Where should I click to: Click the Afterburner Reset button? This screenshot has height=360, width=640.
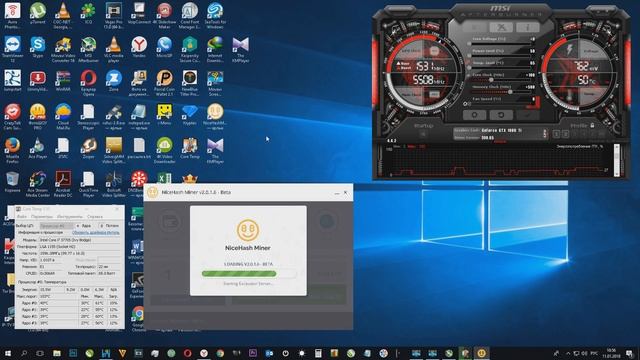(x=501, y=115)
